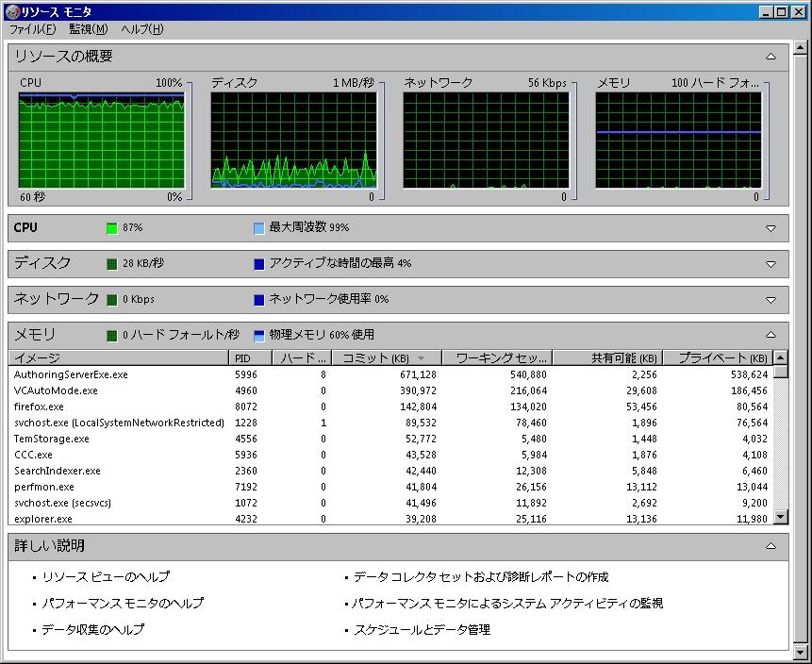Open スケジュールとデータ管理 link
Viewport: 812px width, 664px height.
423,630
